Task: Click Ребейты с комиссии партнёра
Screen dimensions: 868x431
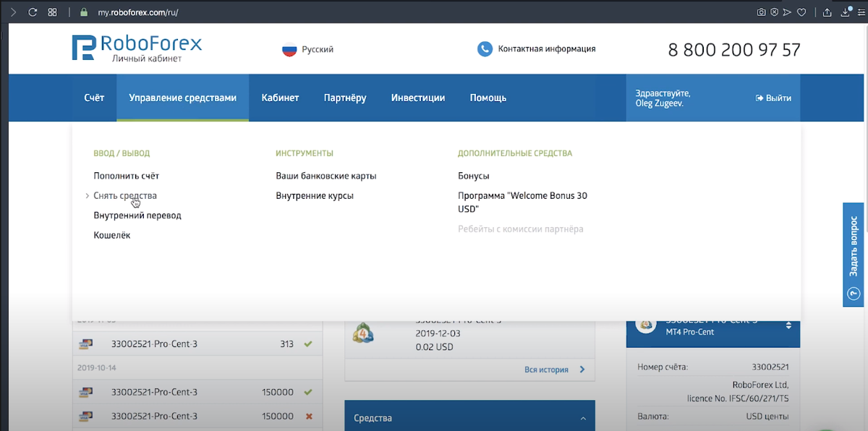Action: [521, 229]
